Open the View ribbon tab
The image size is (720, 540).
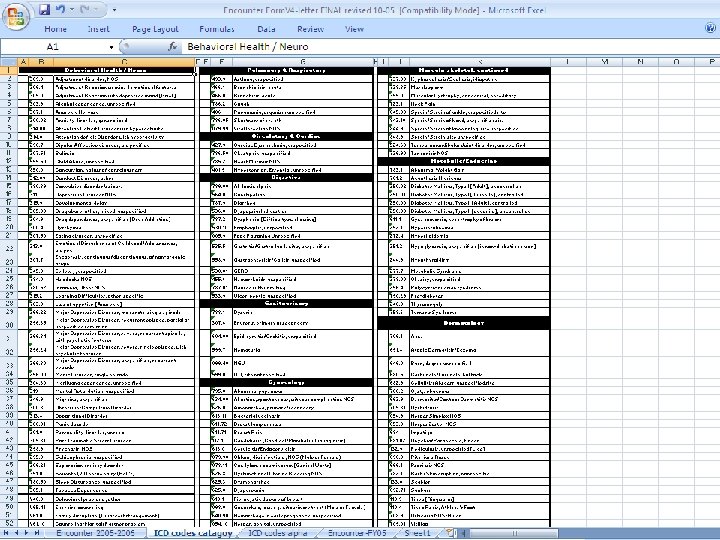coord(354,29)
